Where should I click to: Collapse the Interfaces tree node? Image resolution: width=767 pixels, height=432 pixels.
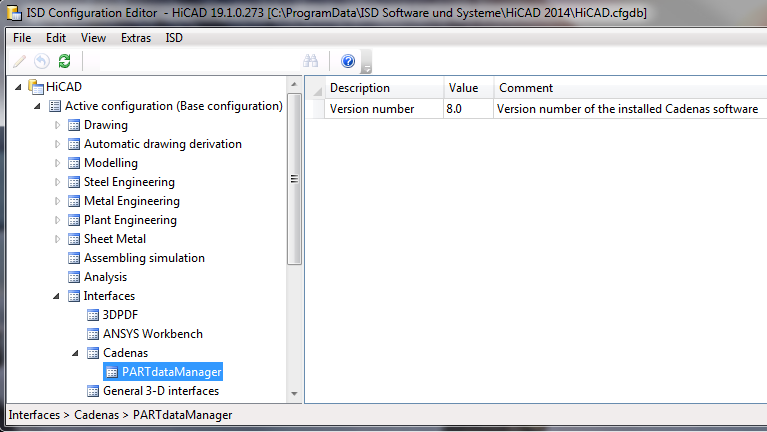click(x=57, y=296)
